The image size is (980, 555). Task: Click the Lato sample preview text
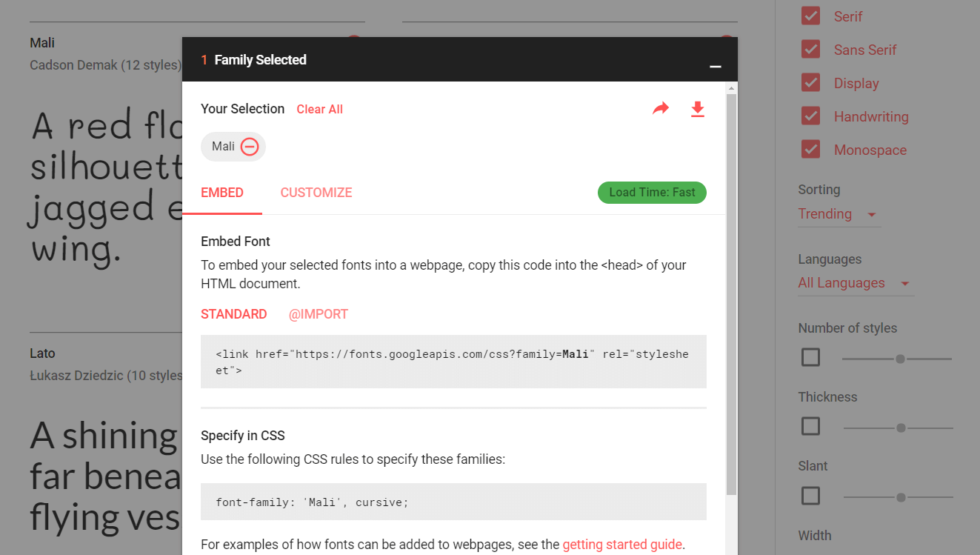coord(105,476)
